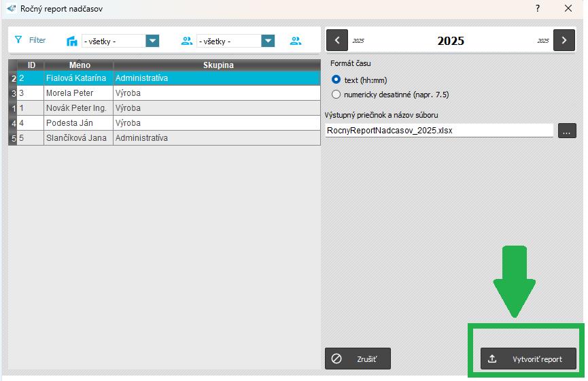This screenshot has width=588, height=381.
Task: Sort table by Meno column header
Action: pos(79,65)
